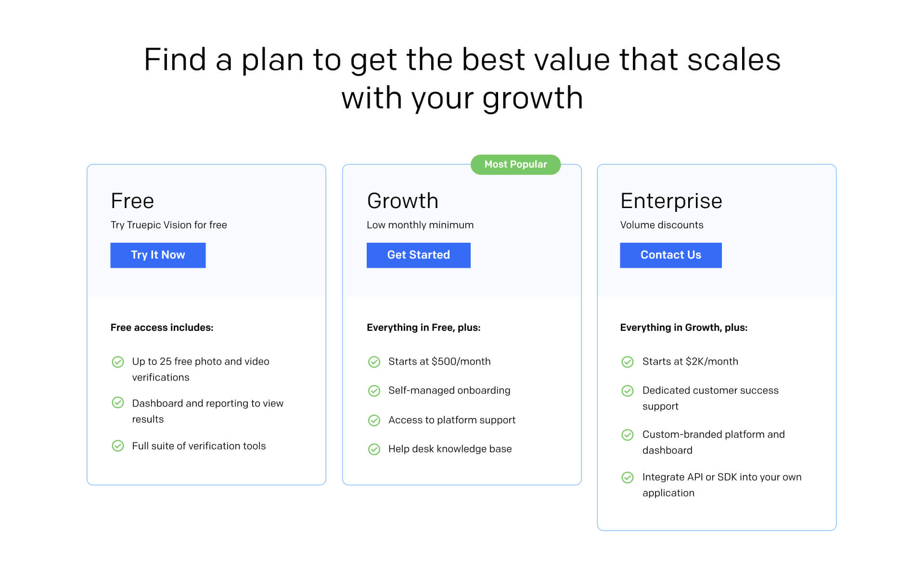
Task: Click check icon beside 25 free verifications
Action: coord(118,362)
